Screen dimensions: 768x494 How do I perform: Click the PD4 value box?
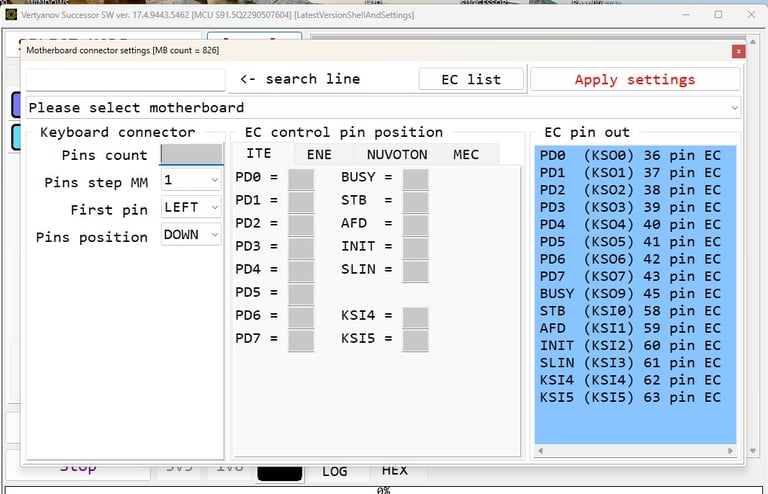(301, 271)
